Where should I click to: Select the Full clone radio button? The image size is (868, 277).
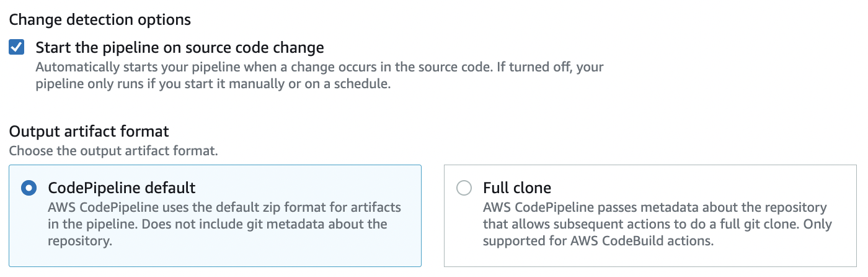point(464,188)
